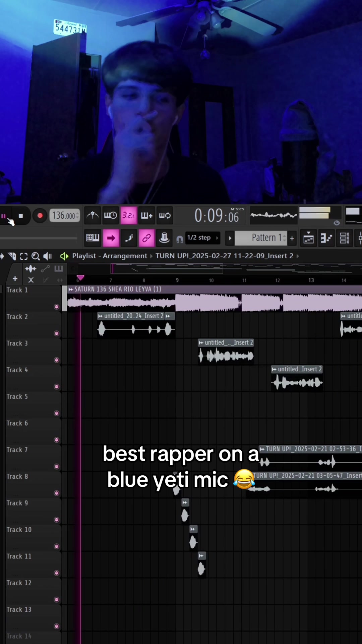This screenshot has height=644, width=362.
Task: Click the automation clip focus icon
Action: point(45,269)
